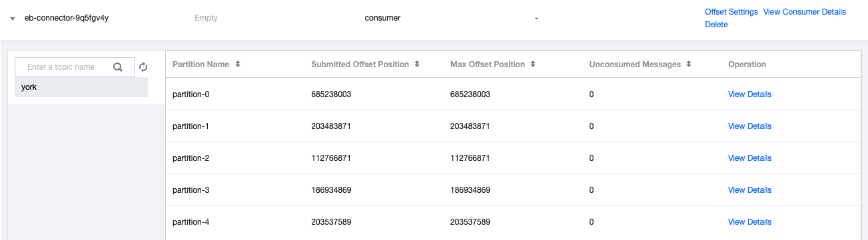View Details for partition-0

coord(749,94)
